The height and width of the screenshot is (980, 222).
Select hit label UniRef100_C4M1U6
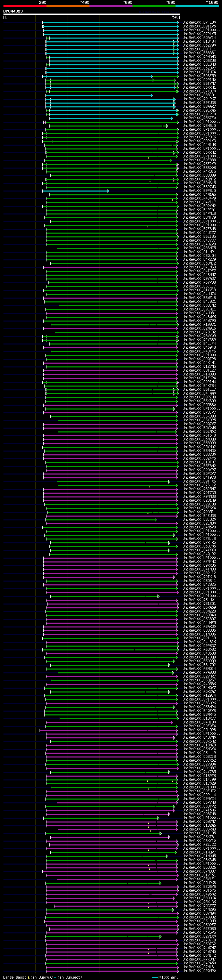199,145
